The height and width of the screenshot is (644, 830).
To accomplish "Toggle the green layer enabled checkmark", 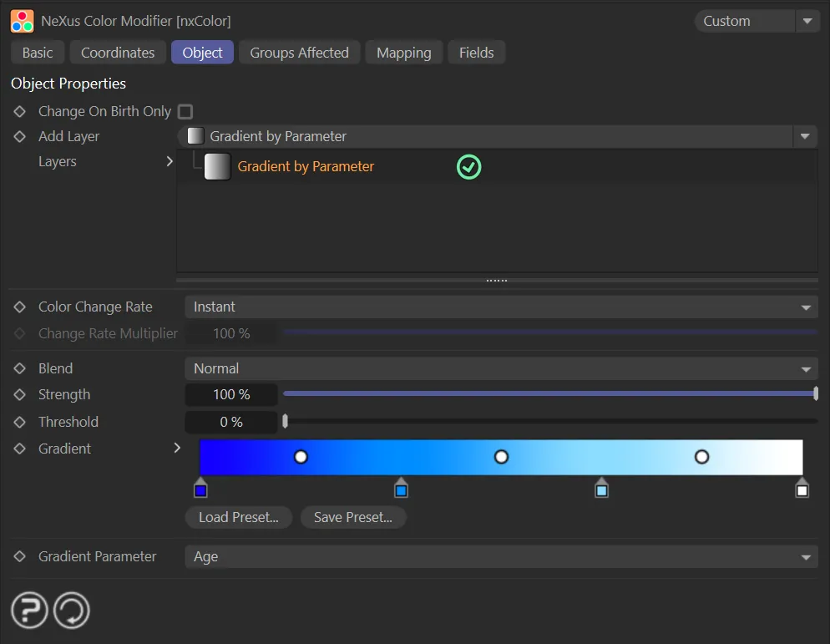I will click(x=468, y=167).
